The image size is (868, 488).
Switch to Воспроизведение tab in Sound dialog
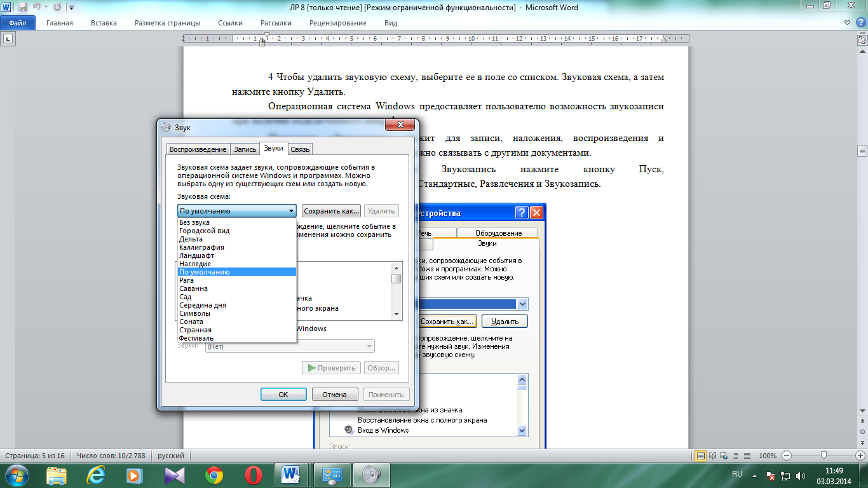198,149
